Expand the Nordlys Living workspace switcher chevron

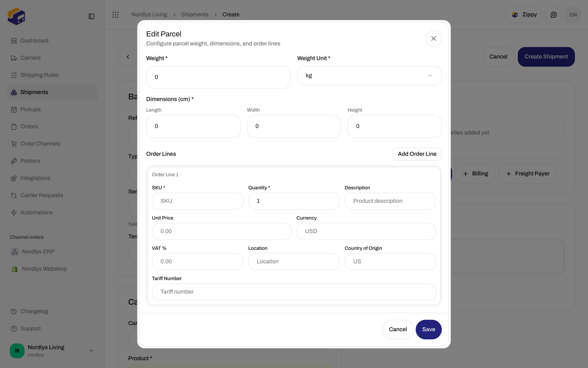[x=91, y=351]
